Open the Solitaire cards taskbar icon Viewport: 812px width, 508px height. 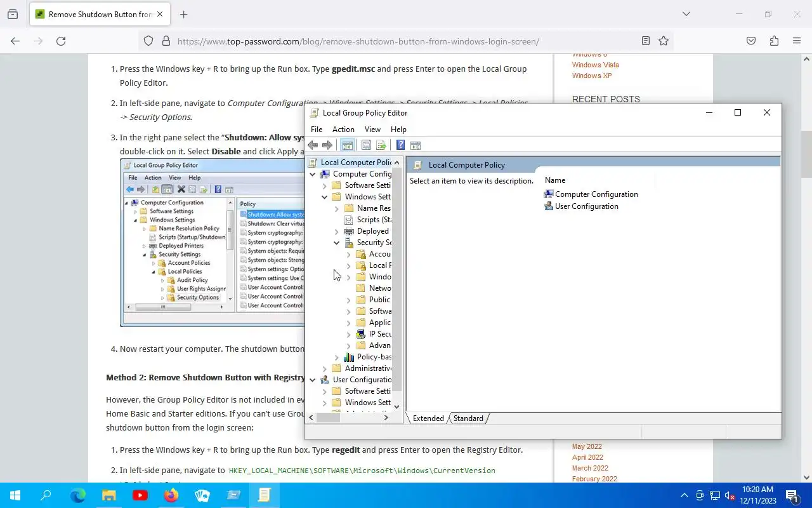point(202,495)
